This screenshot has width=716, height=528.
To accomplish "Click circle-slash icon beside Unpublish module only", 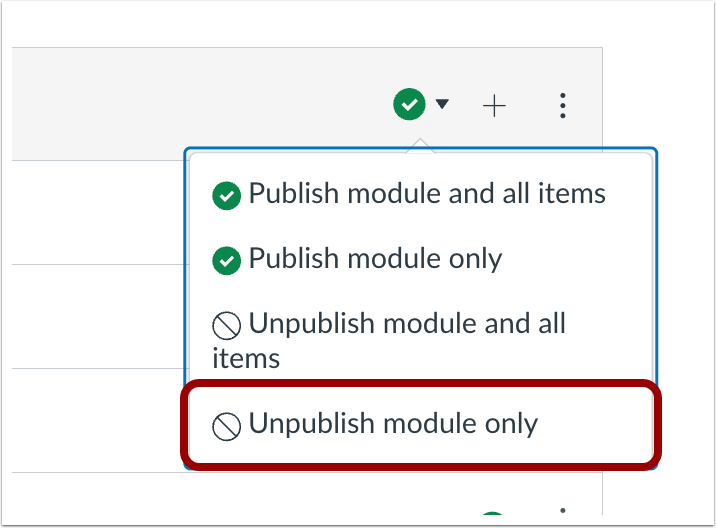I will [226, 427].
